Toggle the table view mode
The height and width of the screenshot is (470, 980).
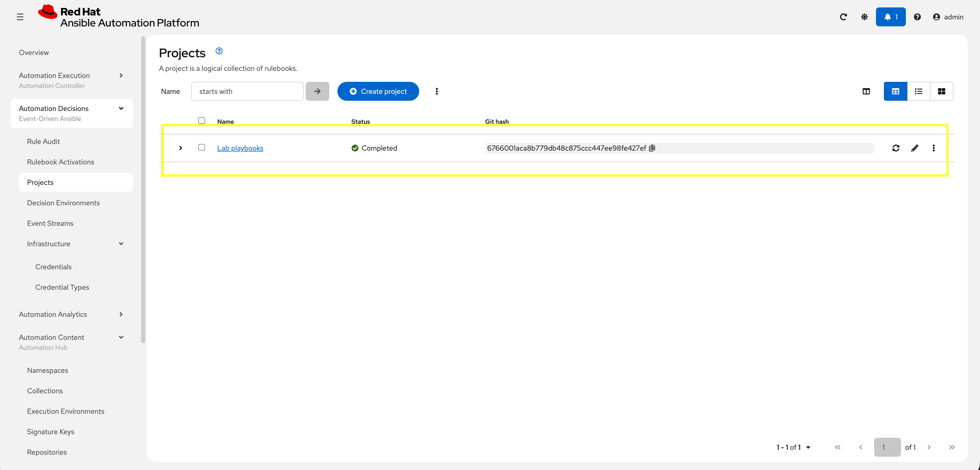896,91
